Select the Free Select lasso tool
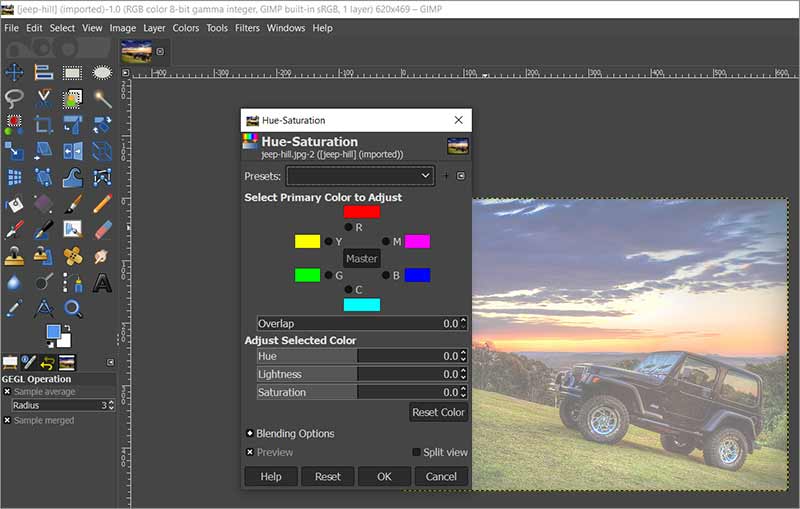 [x=14, y=98]
